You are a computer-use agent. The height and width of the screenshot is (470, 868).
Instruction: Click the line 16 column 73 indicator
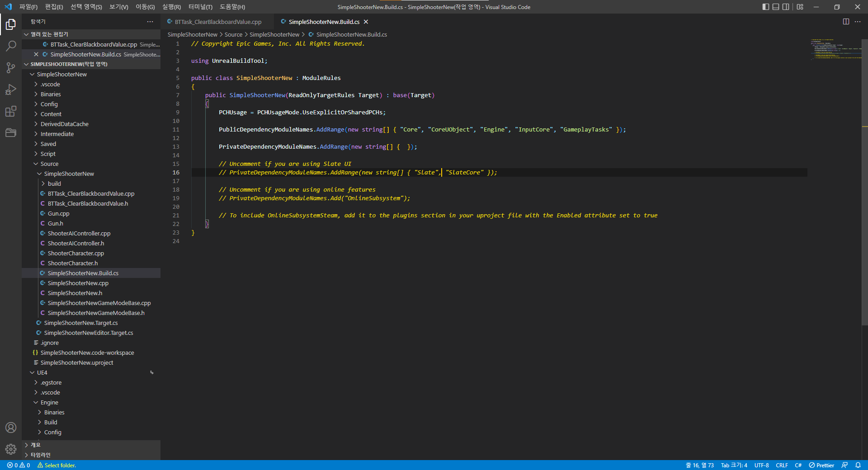pyautogui.click(x=700, y=465)
